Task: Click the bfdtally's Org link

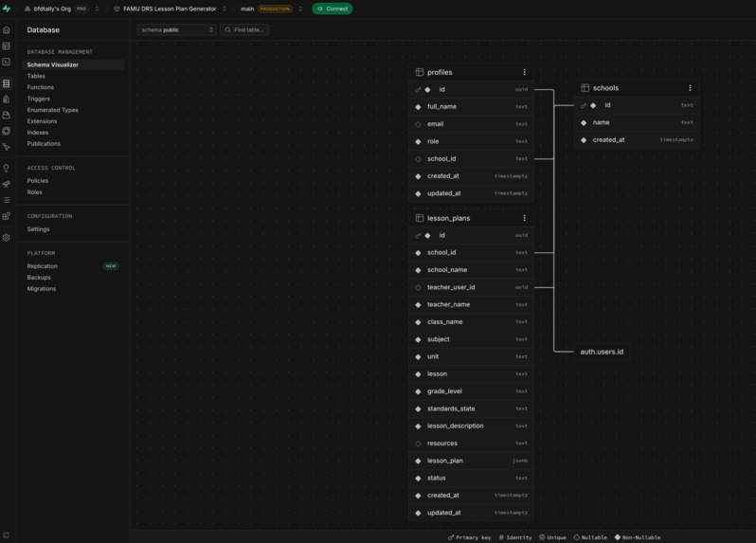Action: (52, 9)
